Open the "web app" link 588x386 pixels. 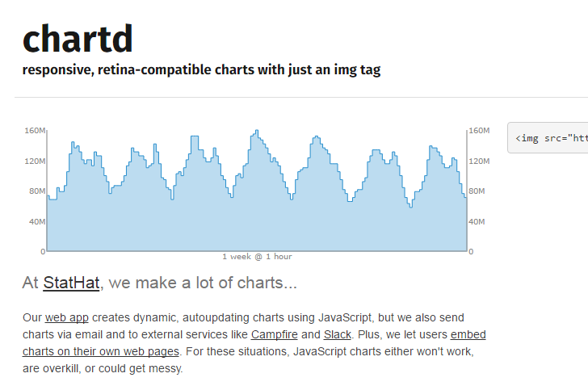pyautogui.click(x=66, y=317)
